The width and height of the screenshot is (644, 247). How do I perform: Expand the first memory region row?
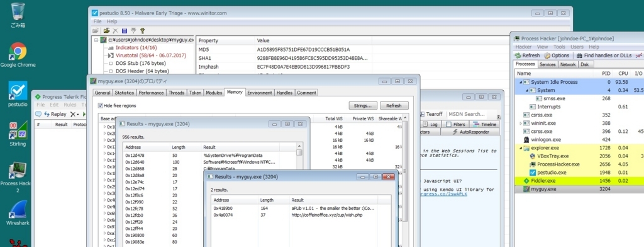tap(104, 127)
